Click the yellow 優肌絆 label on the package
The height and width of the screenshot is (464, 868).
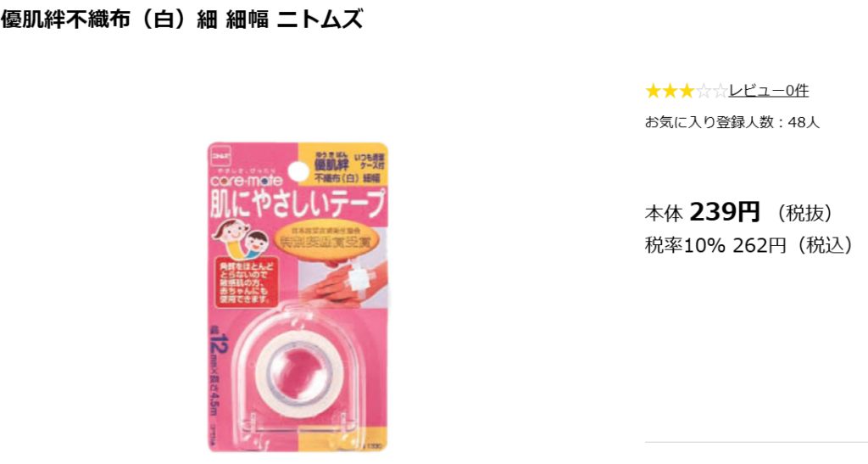(x=331, y=164)
